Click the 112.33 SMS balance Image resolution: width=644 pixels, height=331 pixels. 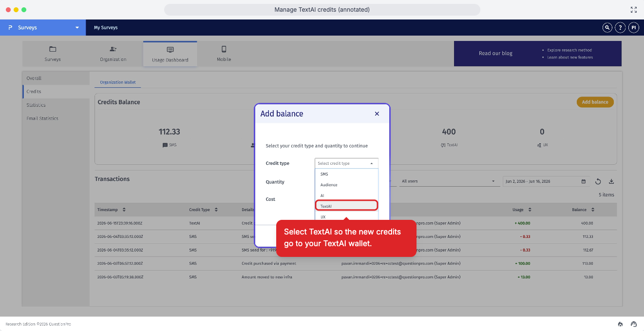[170, 132]
